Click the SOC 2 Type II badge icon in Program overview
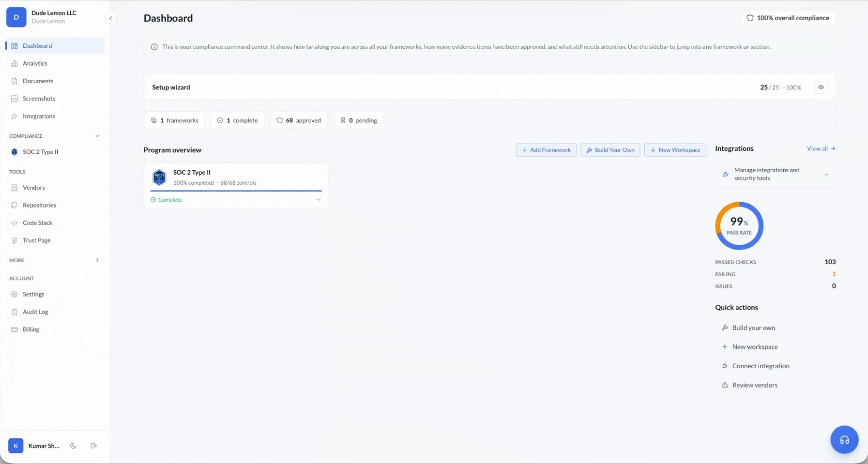 point(159,177)
